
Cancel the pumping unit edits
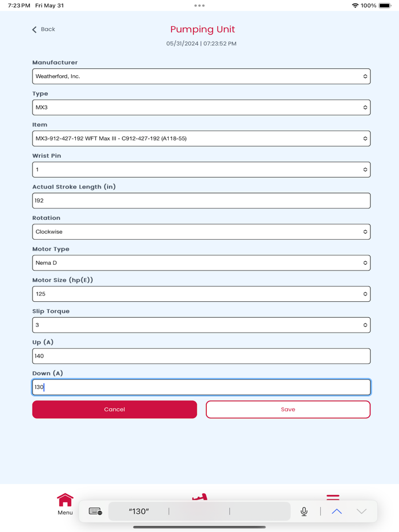pos(114,409)
